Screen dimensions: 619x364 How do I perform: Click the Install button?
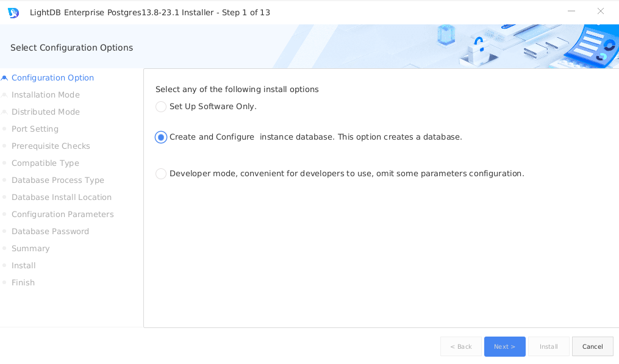(x=548, y=346)
